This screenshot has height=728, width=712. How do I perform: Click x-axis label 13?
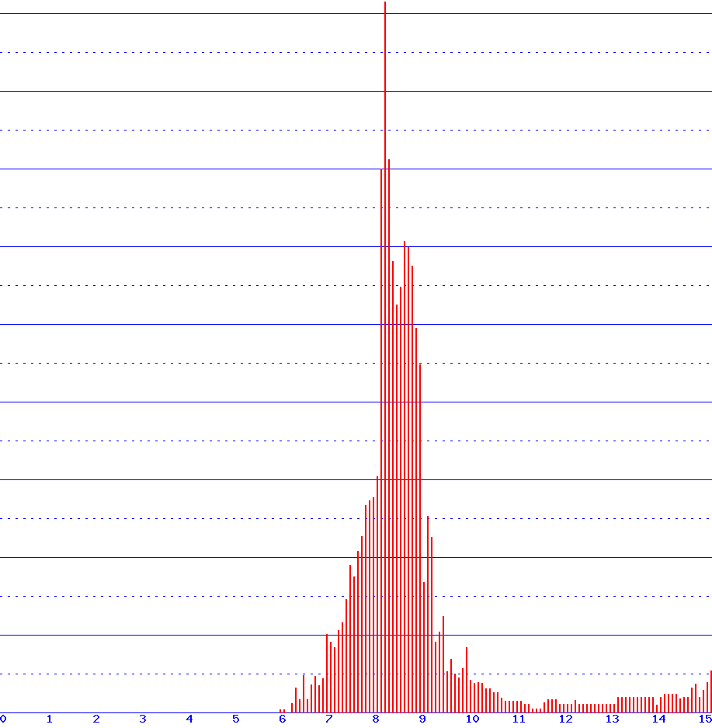[x=613, y=719]
